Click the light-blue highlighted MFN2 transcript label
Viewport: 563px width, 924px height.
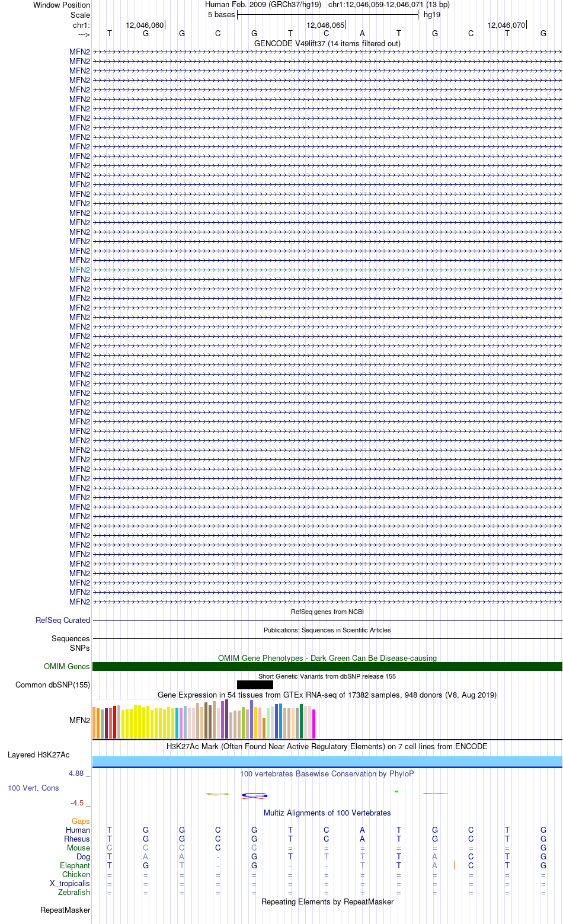[79, 270]
